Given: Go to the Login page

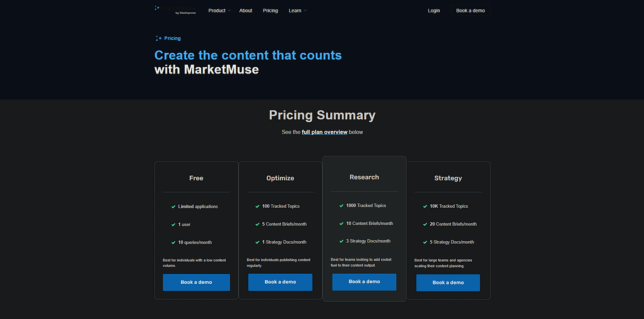Looking at the screenshot, I should [x=434, y=11].
